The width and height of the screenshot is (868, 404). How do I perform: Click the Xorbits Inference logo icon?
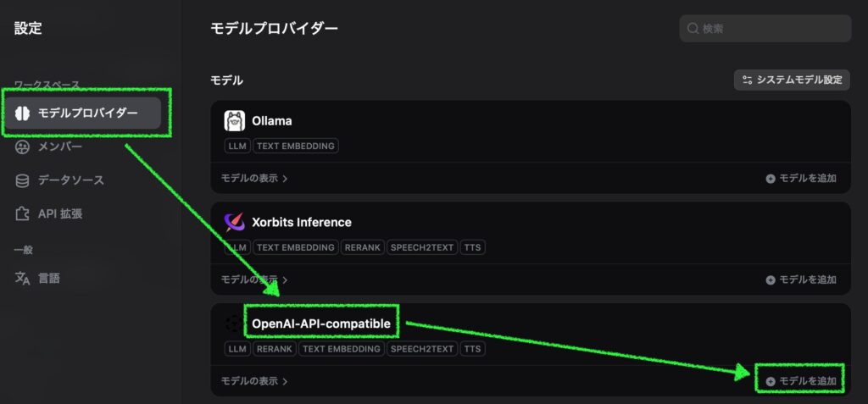click(234, 223)
